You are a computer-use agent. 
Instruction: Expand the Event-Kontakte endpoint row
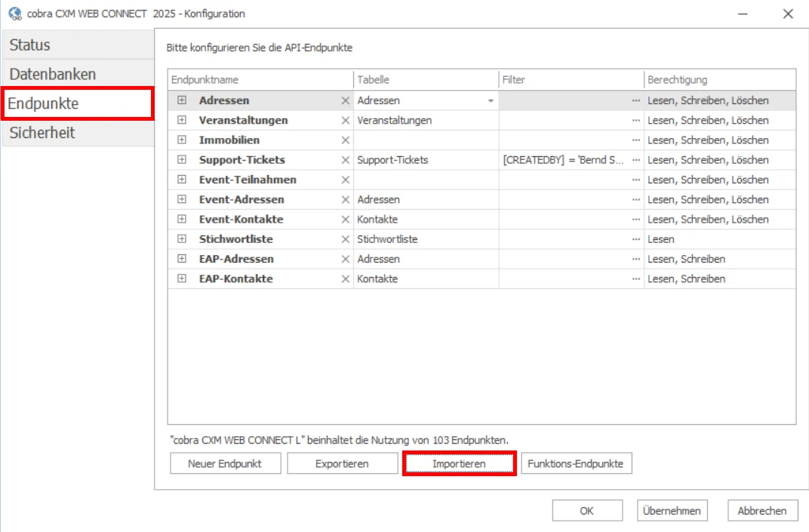tap(182, 219)
